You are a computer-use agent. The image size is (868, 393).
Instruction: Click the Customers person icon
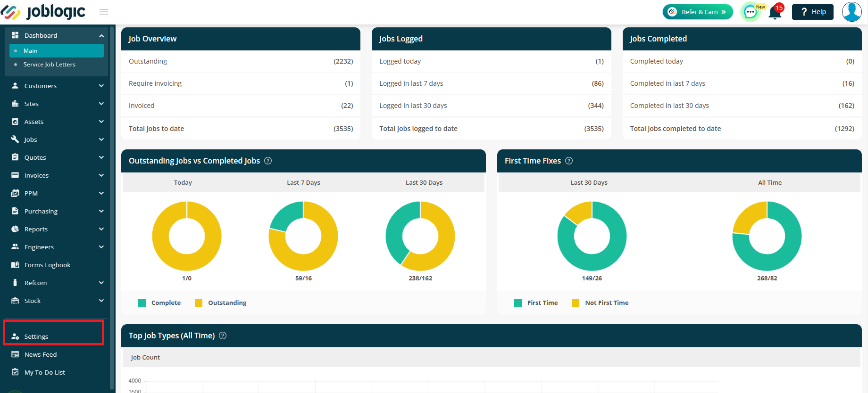15,86
